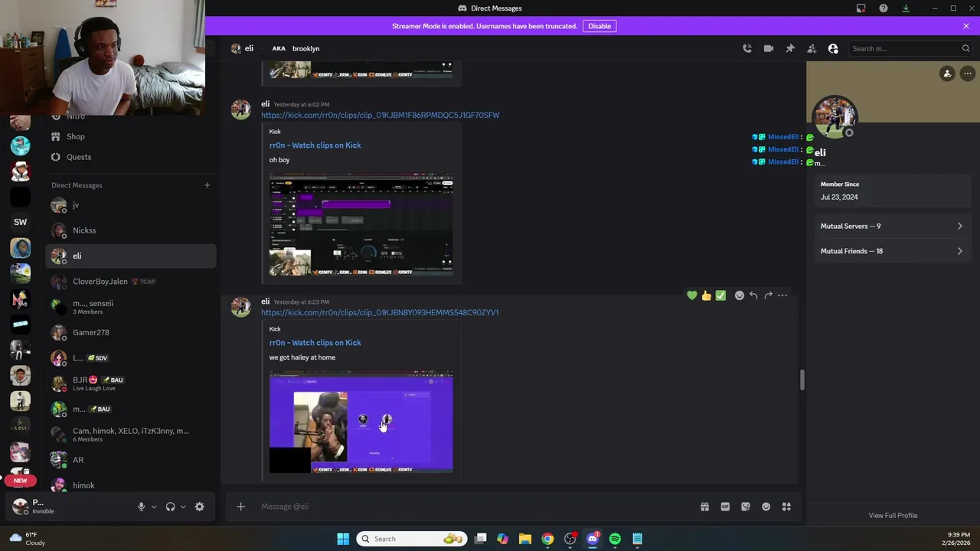Screen dimensions: 980x551
Task: Open the second kick.com clip link
Action: (380, 312)
